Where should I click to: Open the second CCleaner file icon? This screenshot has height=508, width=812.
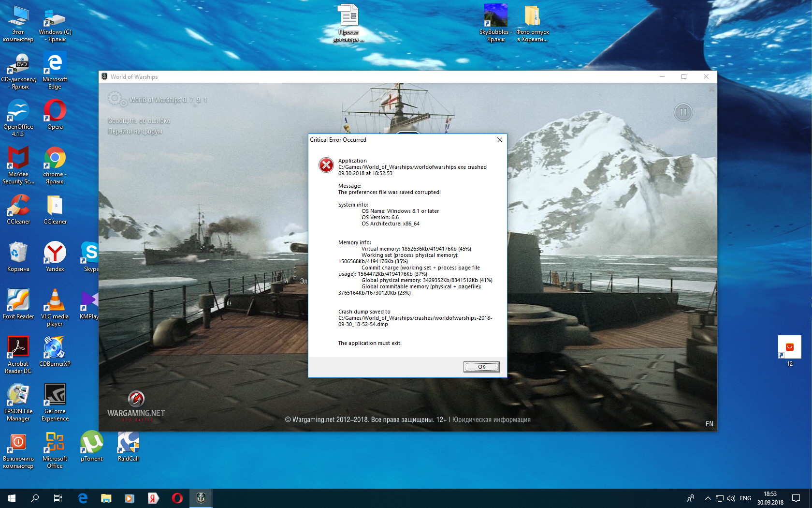coord(55,209)
